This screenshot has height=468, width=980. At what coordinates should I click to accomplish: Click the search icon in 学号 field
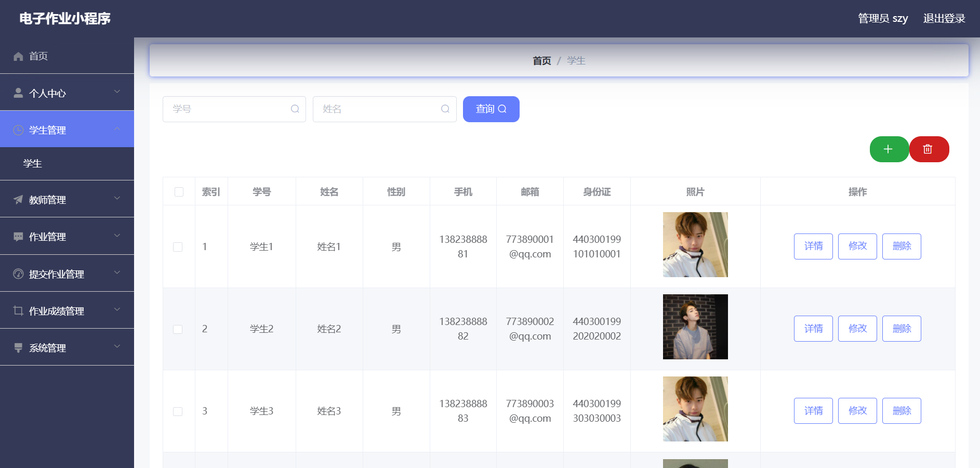[295, 109]
